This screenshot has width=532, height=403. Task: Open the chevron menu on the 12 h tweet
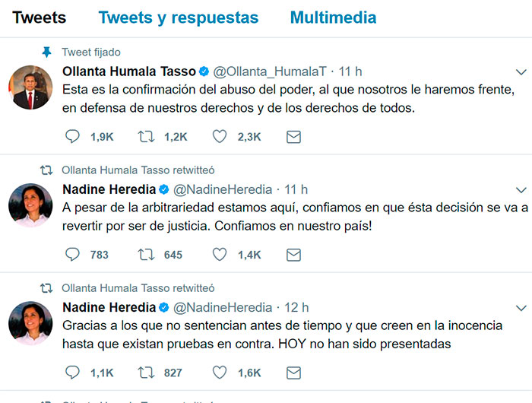point(521,308)
